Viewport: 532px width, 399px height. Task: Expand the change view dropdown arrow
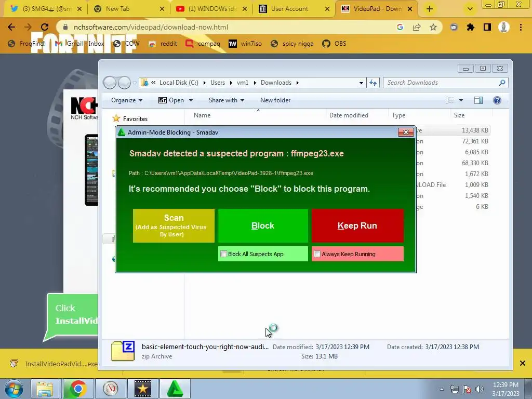tap(461, 100)
